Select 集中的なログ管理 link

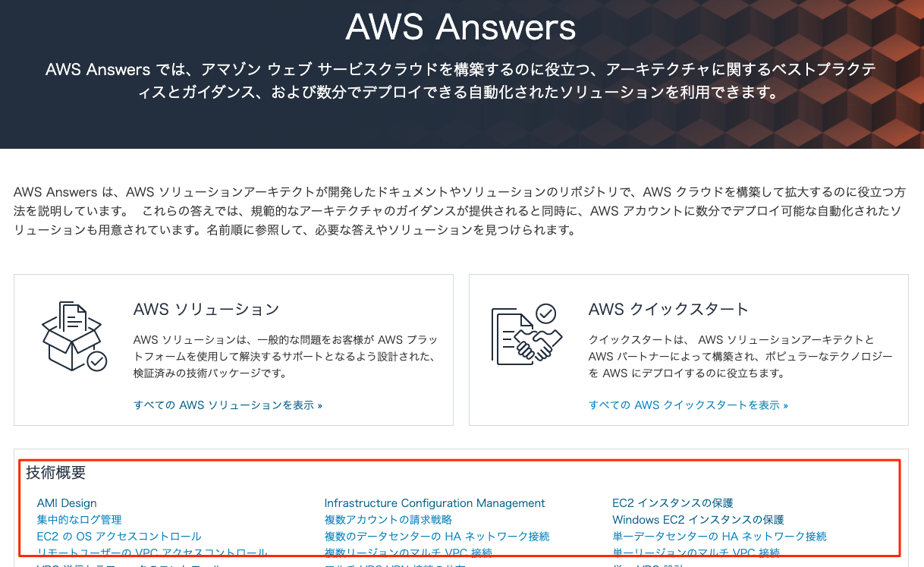80,519
